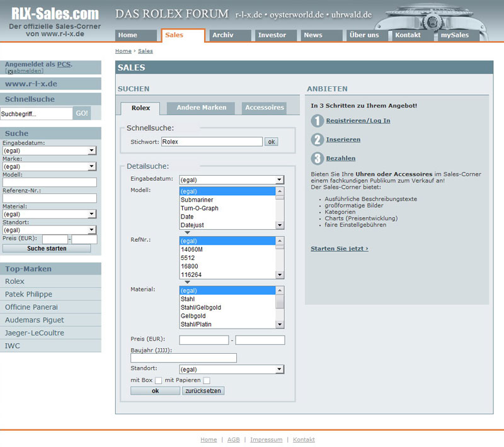Click the zurücksetzen button
Image resolution: width=504 pixels, height=447 pixels.
point(203,391)
